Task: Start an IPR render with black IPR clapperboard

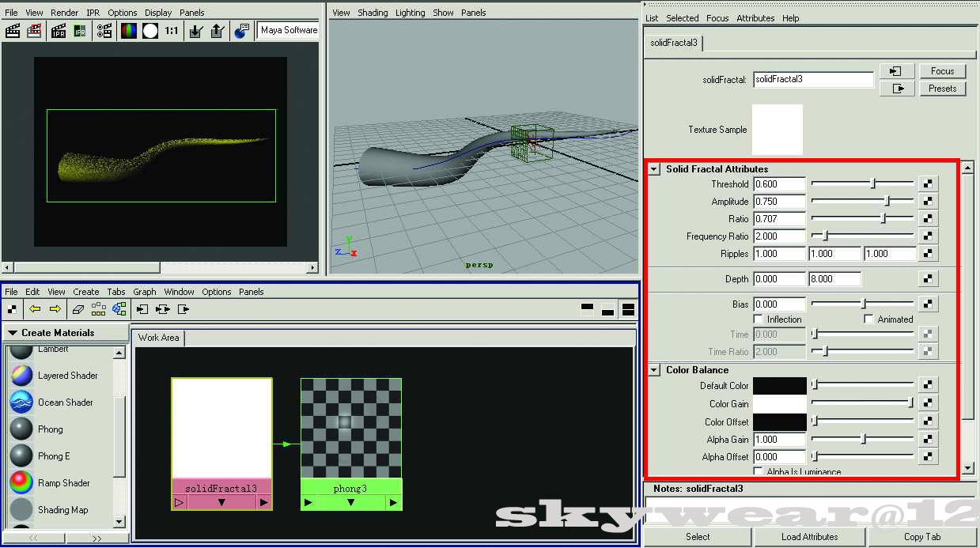Action: click(x=59, y=31)
